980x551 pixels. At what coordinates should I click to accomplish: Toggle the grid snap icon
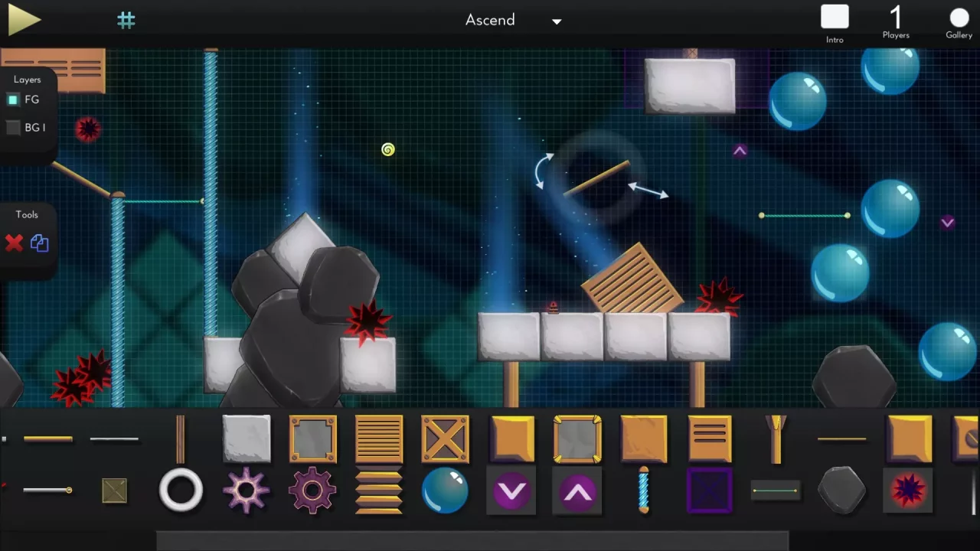(x=126, y=21)
